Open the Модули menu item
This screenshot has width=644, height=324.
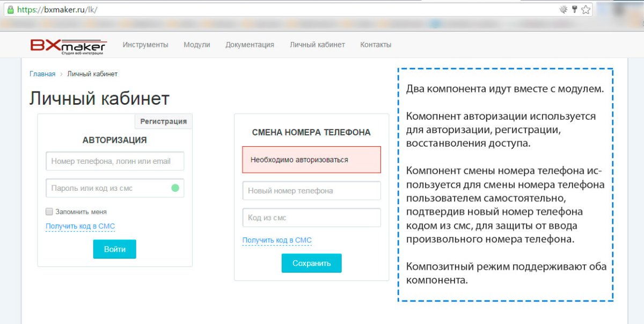click(x=197, y=45)
